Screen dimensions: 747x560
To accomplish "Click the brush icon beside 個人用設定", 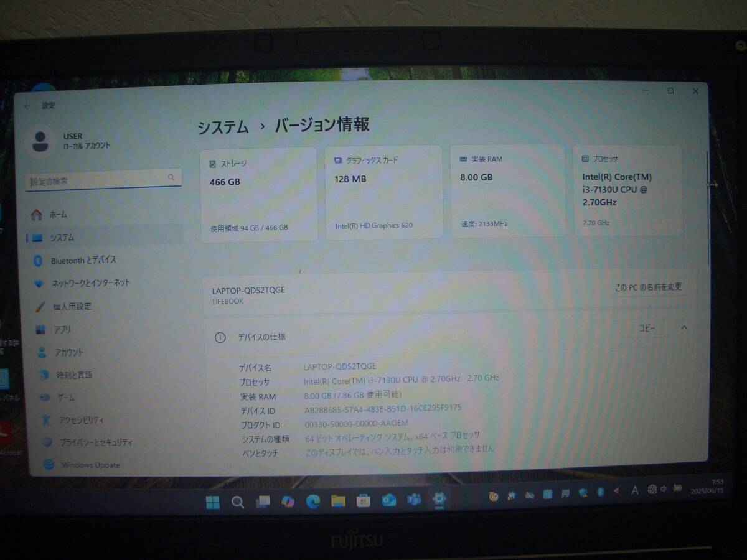I will (x=40, y=307).
